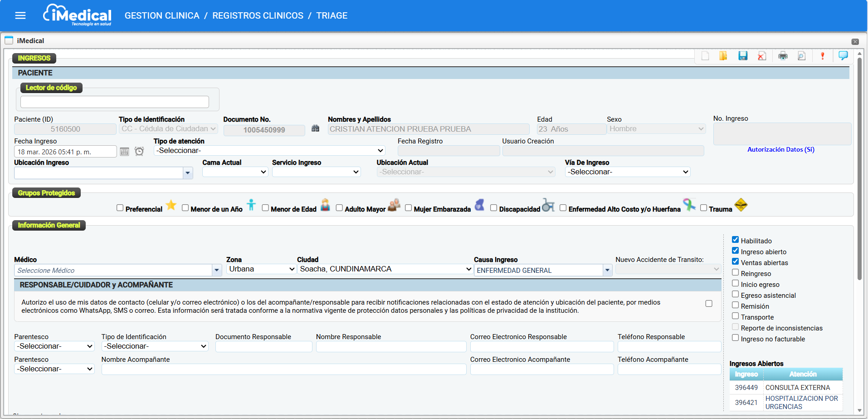This screenshot has width=868, height=419.
Task: Click the yellow open folder icon
Action: (x=723, y=56)
